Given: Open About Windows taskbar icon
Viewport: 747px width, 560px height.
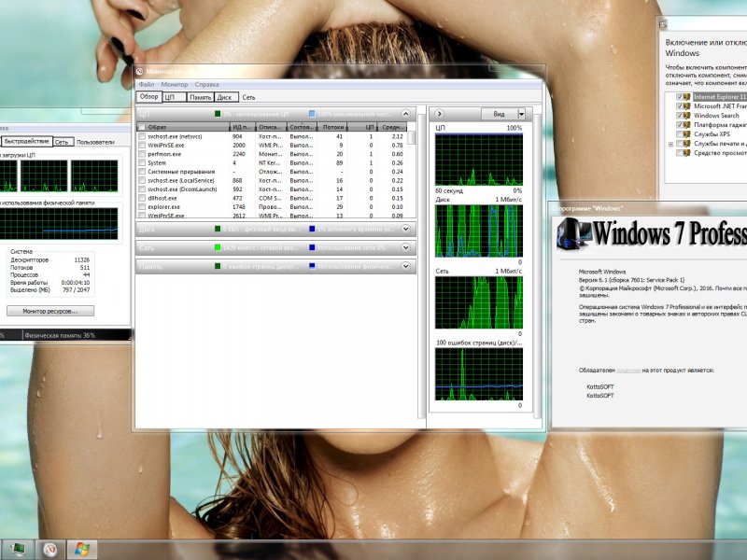Looking at the screenshot, I should [82, 549].
